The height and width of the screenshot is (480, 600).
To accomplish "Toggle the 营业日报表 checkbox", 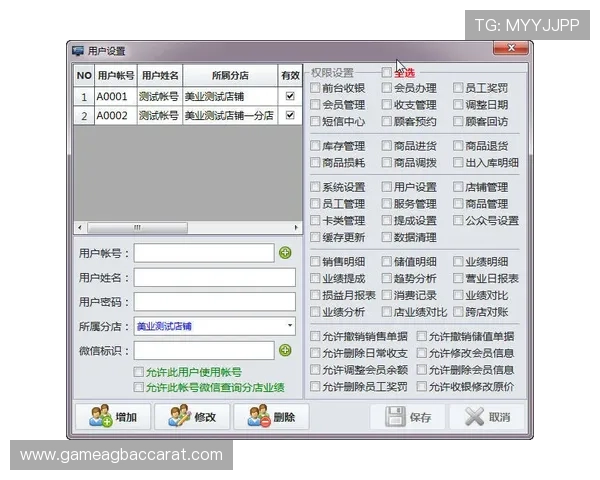I will point(458,278).
